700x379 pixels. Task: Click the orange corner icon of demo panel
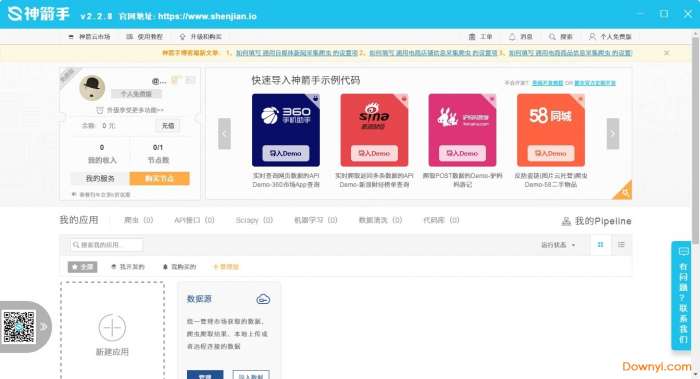point(624,192)
